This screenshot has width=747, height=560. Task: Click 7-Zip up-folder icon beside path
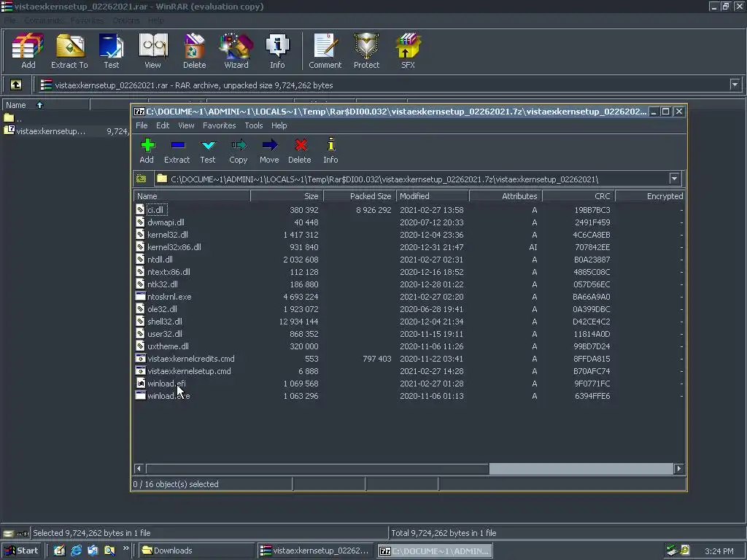[141, 179]
